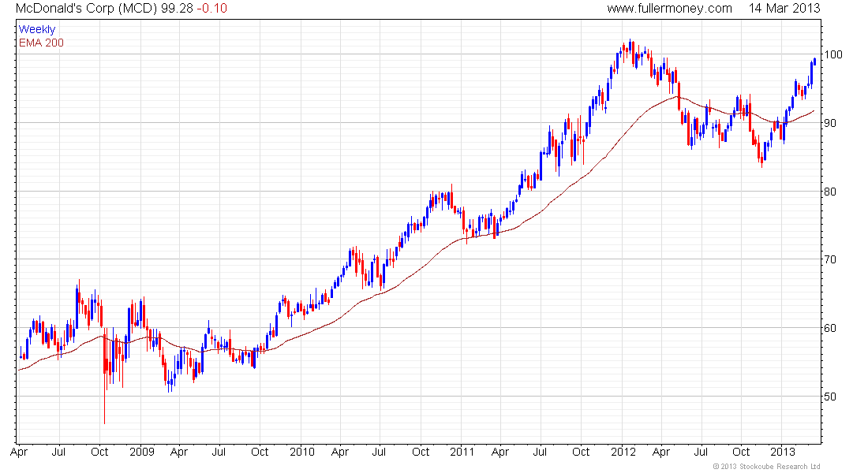Screen dimensions: 868x473
Task: Click the 60 price axis label
Action: point(830,328)
